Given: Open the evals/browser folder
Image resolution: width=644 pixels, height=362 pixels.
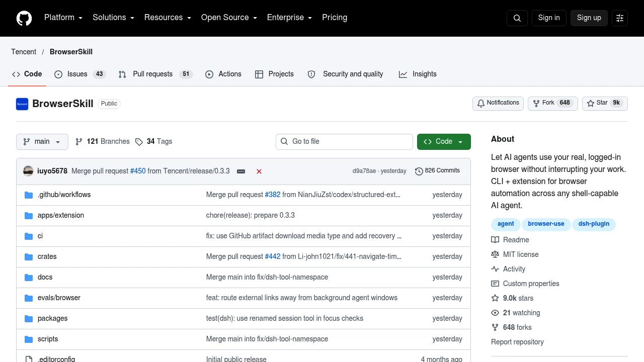Looking at the screenshot, I should pos(59,298).
